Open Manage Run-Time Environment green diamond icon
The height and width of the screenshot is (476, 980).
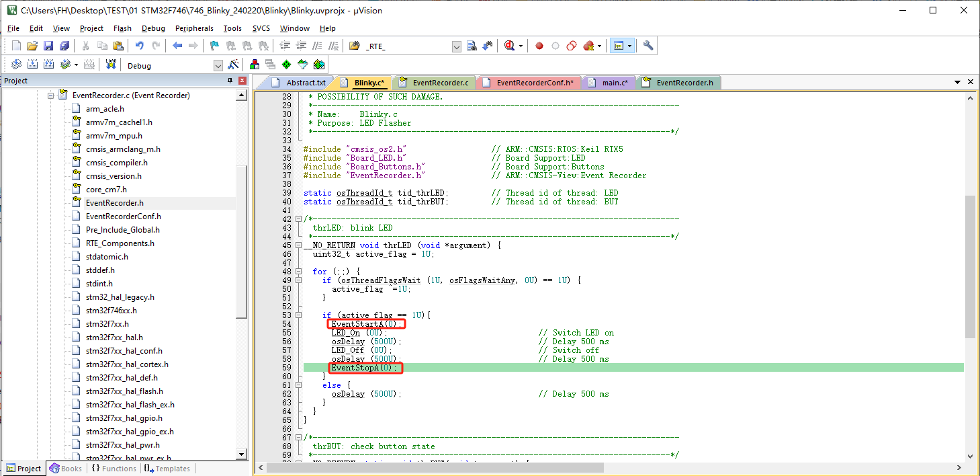286,65
